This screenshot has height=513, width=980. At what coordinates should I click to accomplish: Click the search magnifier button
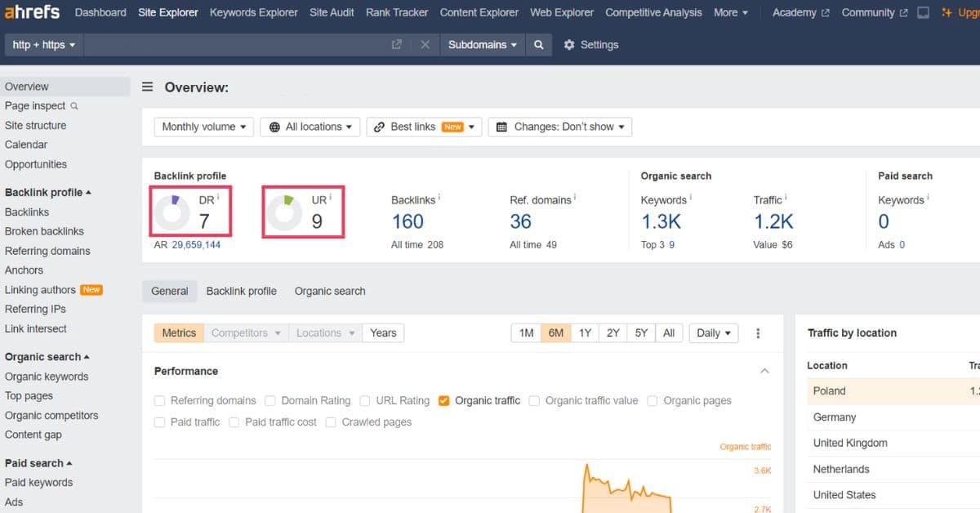(x=538, y=45)
